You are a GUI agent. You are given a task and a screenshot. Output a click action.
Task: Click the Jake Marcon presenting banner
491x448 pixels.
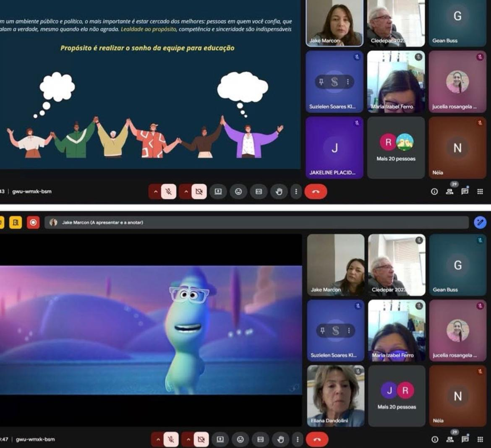[256, 223]
